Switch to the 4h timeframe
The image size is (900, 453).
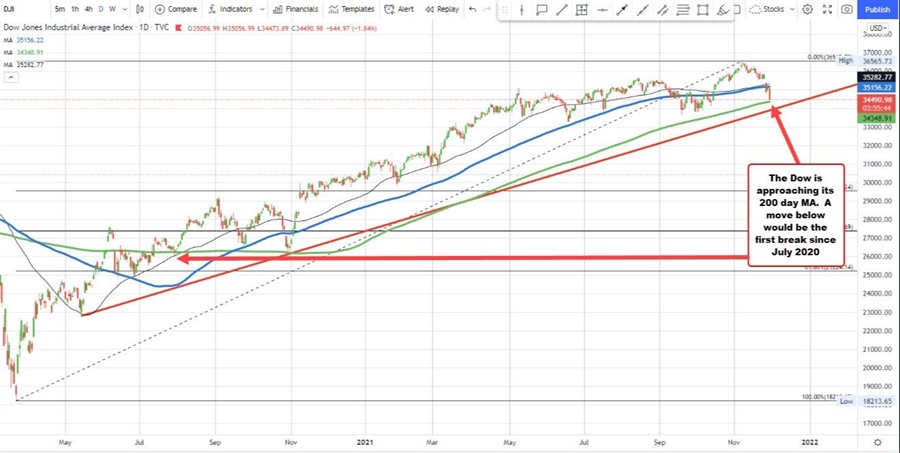pyautogui.click(x=88, y=9)
